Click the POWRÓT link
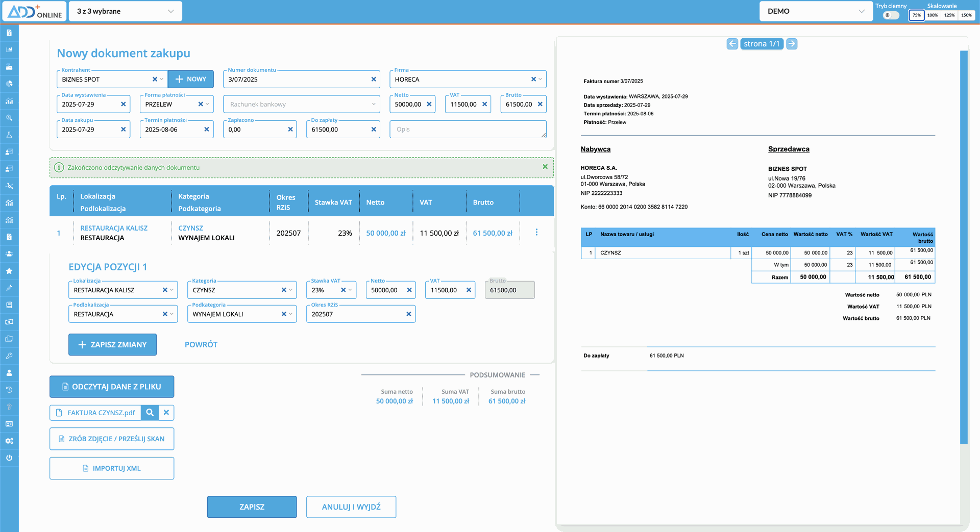 [x=201, y=345]
